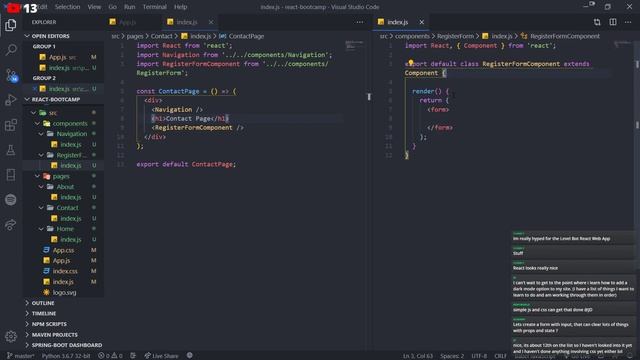
Task: Expand the NPM Scripts section
Action: 63,324
